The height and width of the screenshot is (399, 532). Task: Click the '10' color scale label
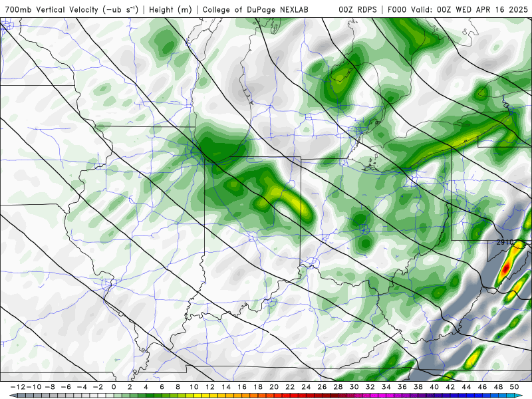click(194, 387)
